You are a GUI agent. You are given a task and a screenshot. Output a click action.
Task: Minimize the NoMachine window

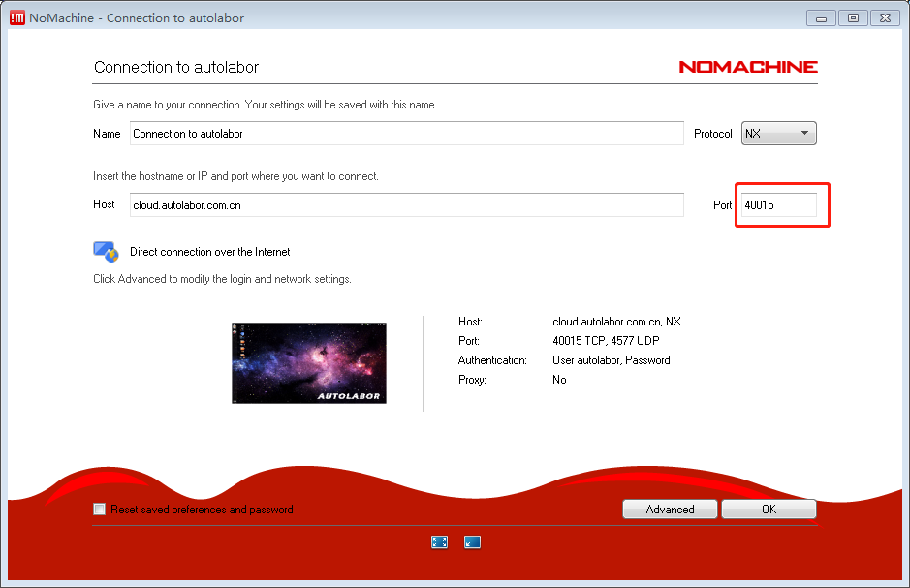click(x=822, y=17)
